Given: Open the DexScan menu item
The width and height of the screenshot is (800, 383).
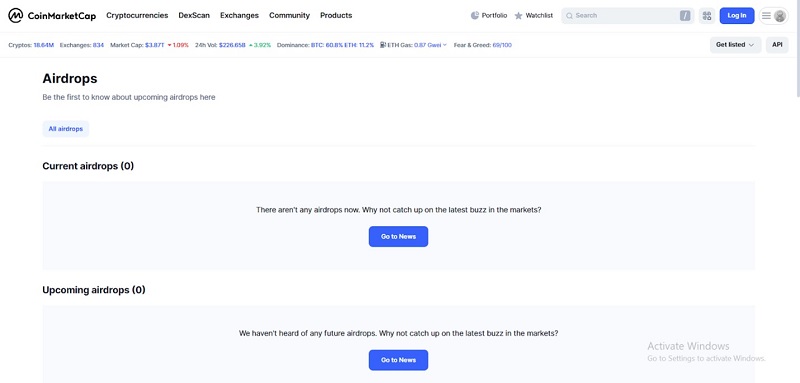Looking at the screenshot, I should (194, 15).
